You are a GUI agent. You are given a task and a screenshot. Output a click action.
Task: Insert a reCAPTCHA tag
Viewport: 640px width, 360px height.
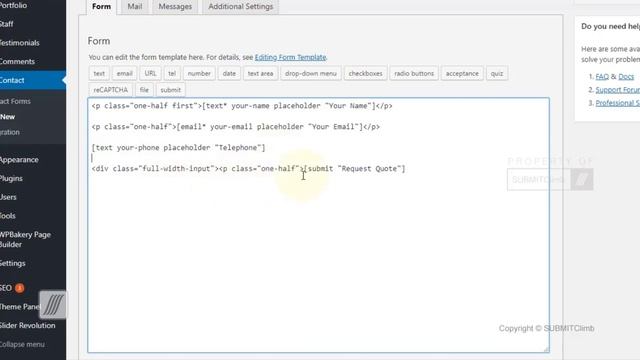click(111, 90)
